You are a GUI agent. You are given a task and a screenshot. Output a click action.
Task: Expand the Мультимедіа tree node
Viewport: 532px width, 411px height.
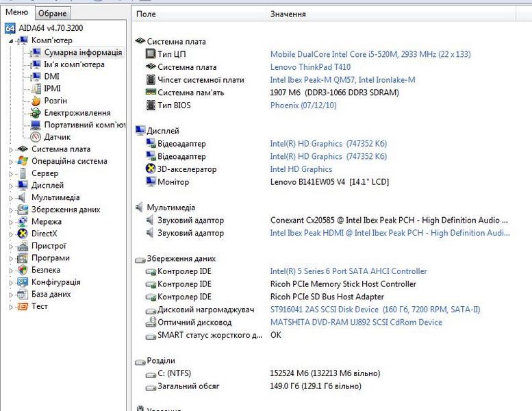tap(11, 198)
